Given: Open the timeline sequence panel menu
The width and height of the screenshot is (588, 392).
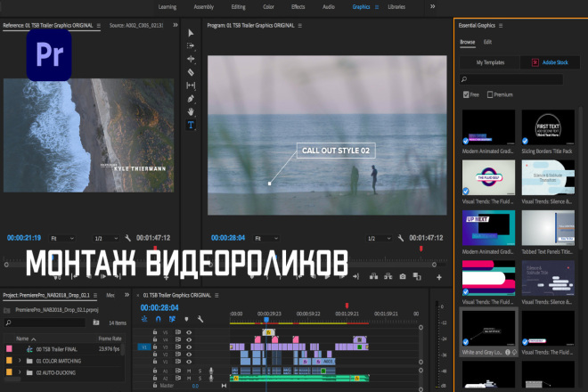Looking at the screenshot, I should tap(216, 295).
